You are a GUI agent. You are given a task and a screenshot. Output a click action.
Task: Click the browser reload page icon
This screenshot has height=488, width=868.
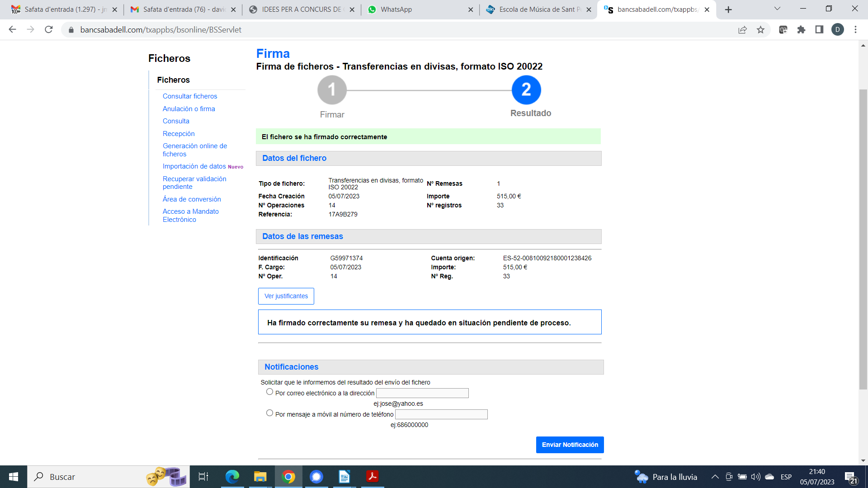click(x=49, y=30)
